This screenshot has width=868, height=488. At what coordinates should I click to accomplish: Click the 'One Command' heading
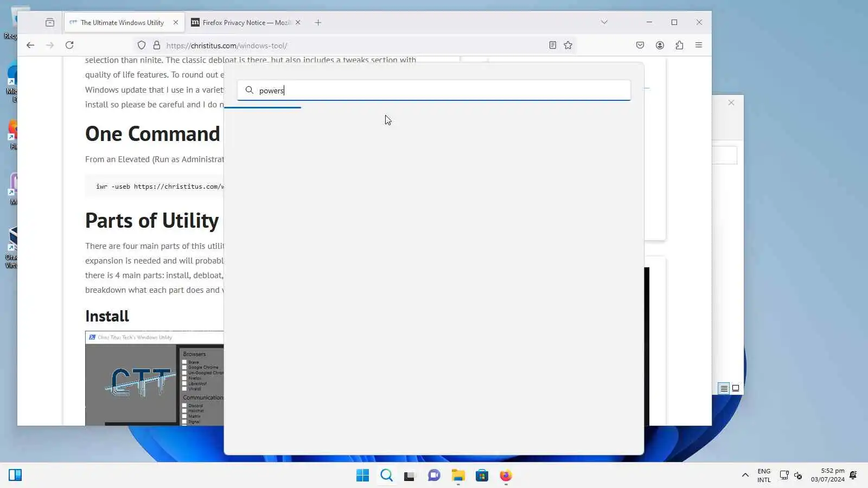coord(152,134)
